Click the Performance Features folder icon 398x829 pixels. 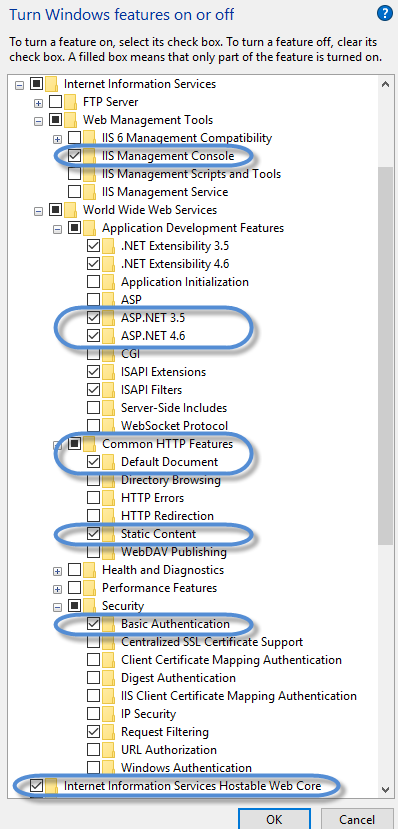[89, 587]
